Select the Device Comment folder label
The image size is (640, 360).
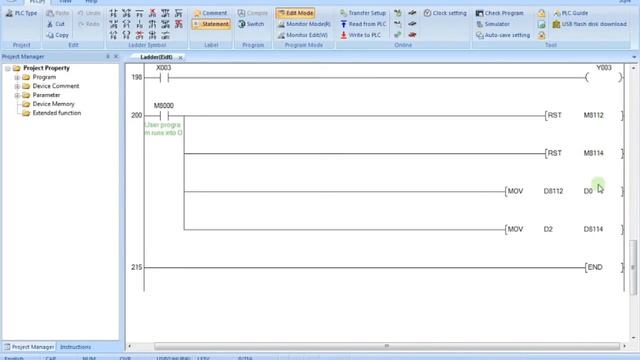pyautogui.click(x=56, y=86)
